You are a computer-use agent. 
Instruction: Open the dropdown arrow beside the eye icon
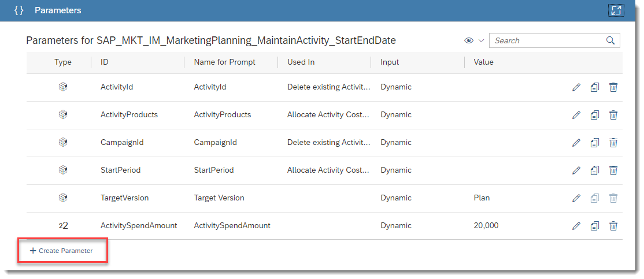point(482,40)
